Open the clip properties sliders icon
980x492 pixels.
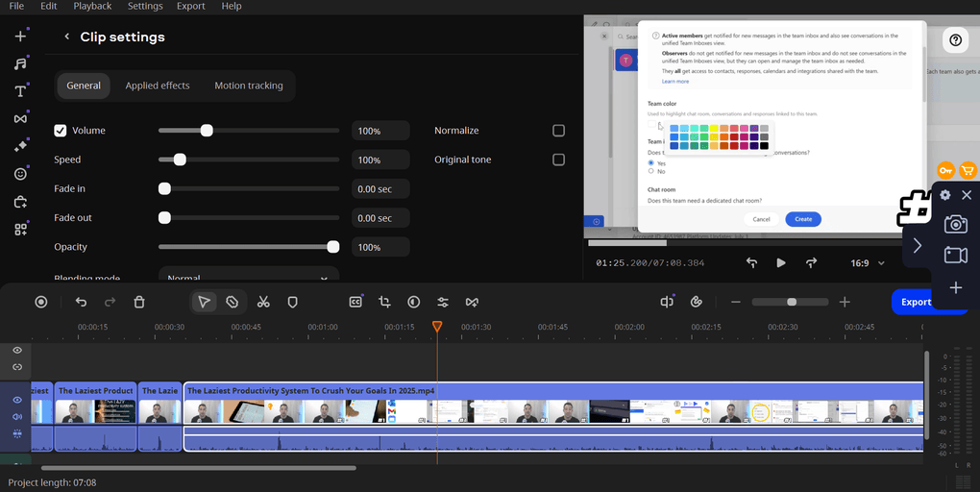pos(443,302)
